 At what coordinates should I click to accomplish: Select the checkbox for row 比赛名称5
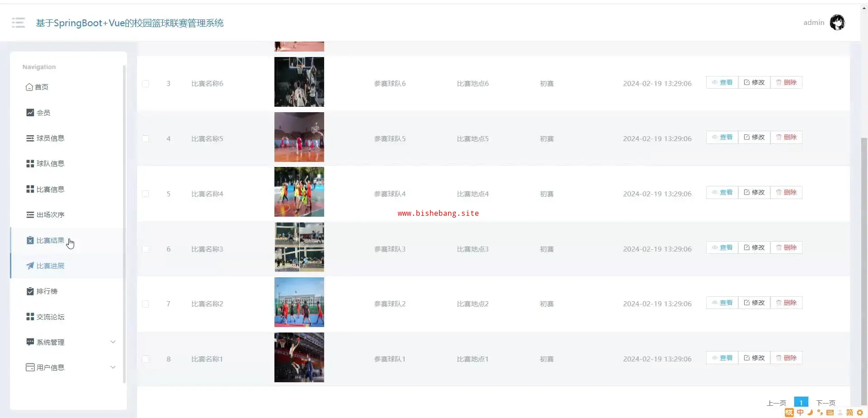[x=146, y=139]
